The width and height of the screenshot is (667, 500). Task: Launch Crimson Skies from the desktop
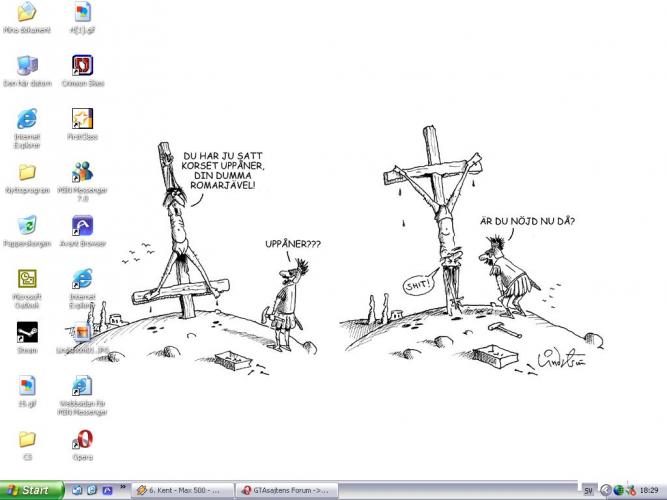pyautogui.click(x=82, y=67)
